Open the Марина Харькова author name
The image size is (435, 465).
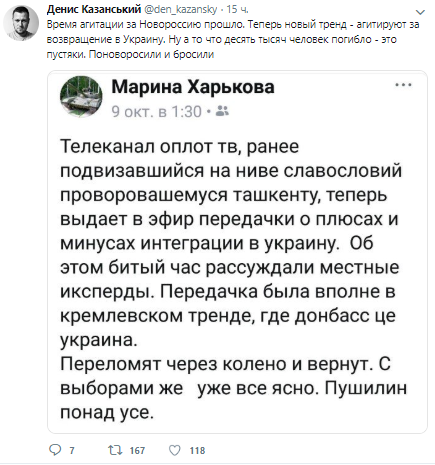(x=193, y=87)
